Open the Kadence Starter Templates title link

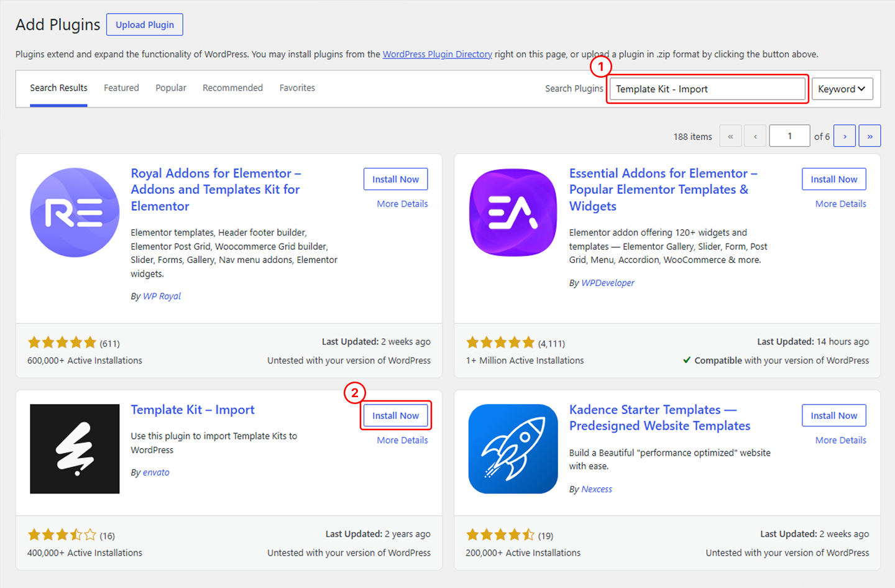tap(660, 418)
